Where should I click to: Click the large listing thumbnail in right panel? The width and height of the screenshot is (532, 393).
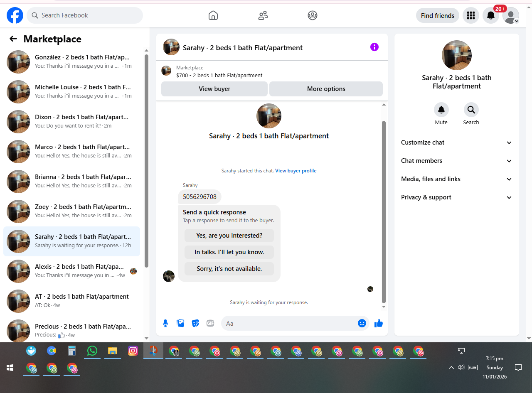[457, 55]
